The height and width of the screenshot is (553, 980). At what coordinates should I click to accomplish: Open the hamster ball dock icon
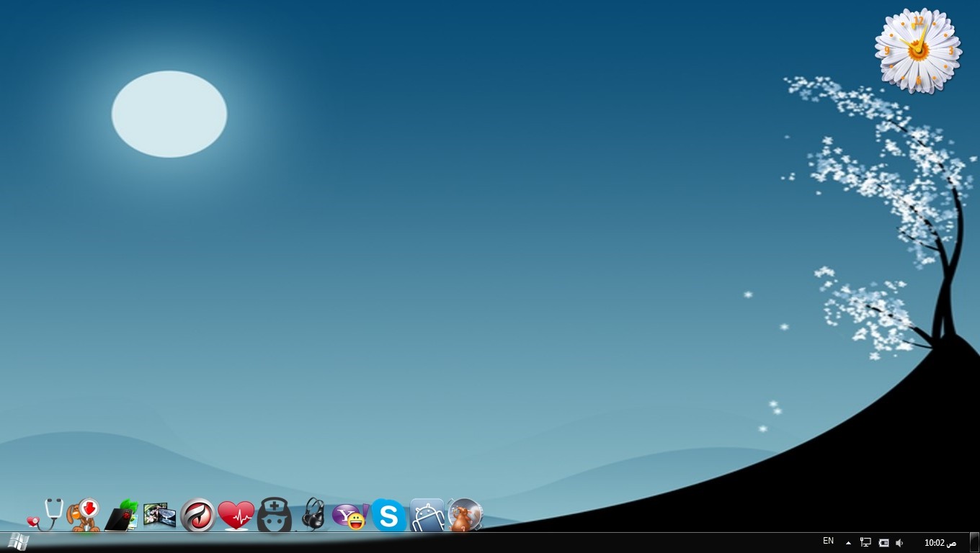click(x=464, y=515)
